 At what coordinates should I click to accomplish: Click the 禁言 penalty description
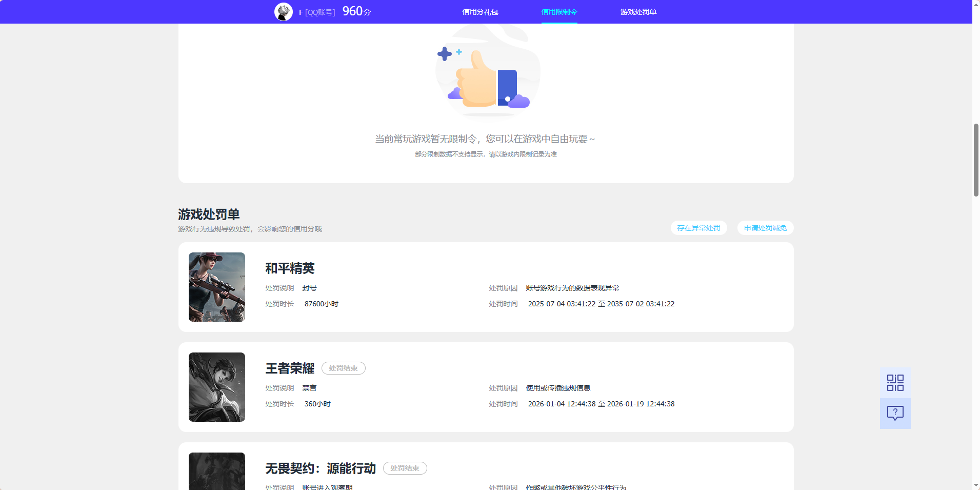309,388
